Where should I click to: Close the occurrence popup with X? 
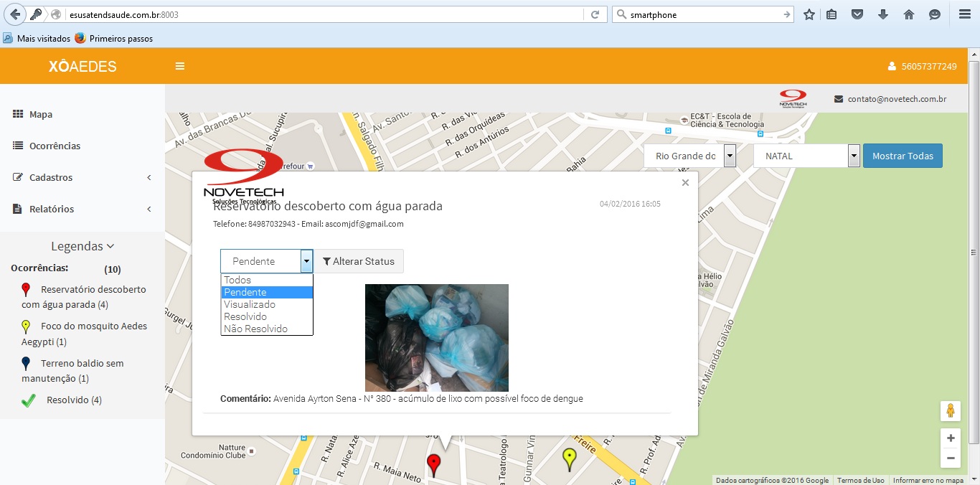tap(685, 183)
